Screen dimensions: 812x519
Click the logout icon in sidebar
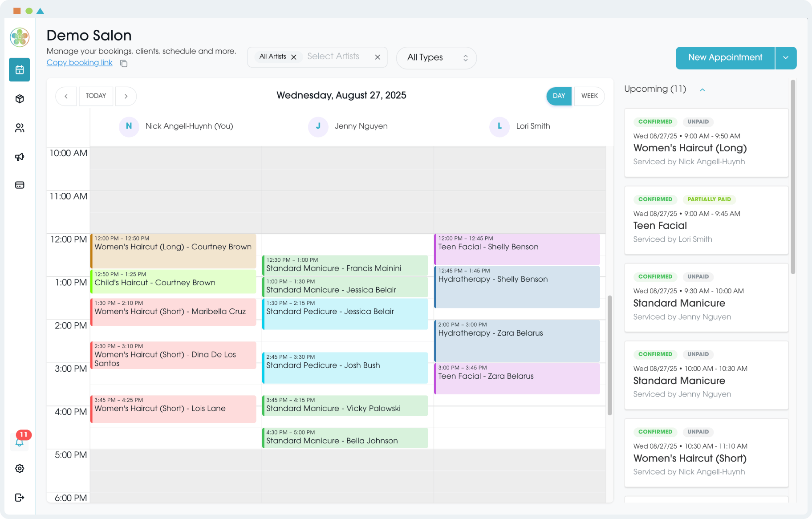[x=20, y=497]
